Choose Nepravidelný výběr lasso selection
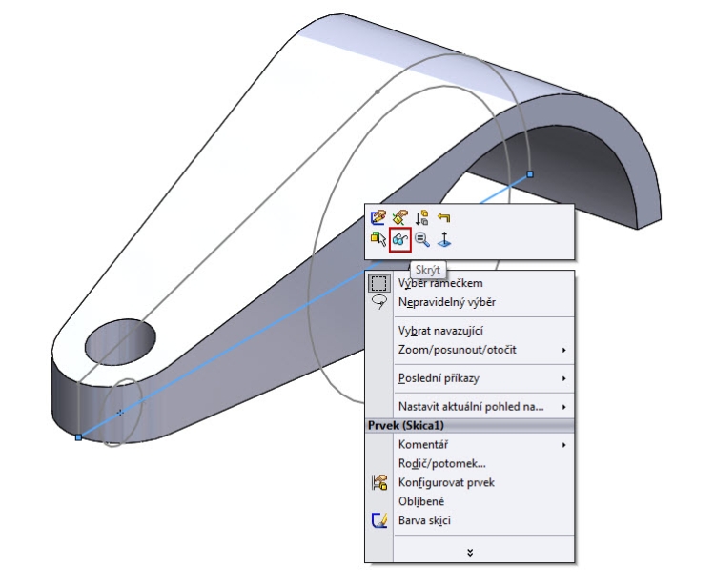The width and height of the screenshot is (715, 588). click(470, 302)
